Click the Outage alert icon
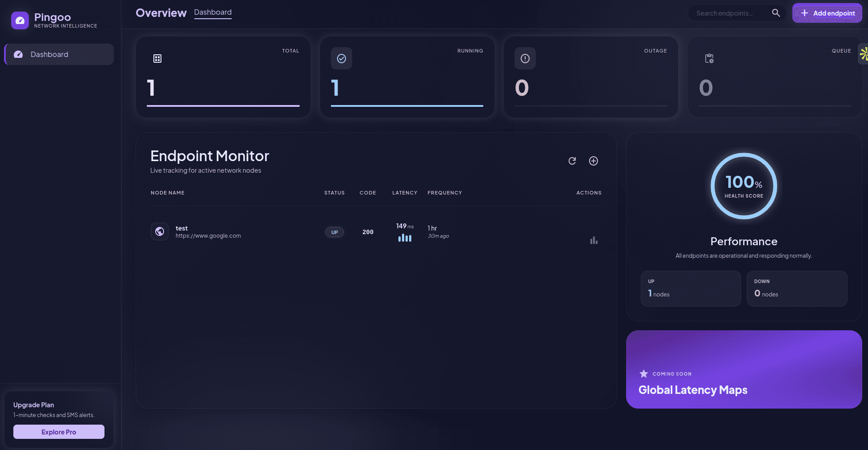 (x=525, y=58)
